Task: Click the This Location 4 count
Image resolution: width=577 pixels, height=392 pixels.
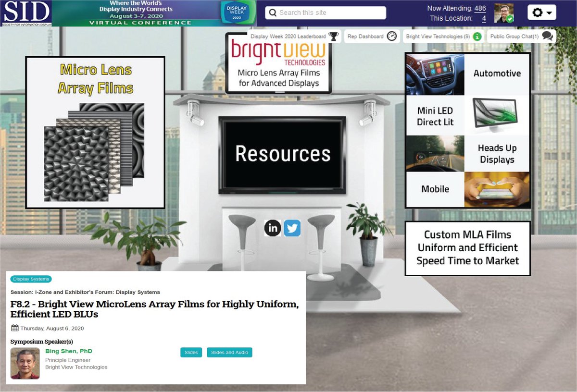Action: pyautogui.click(x=484, y=18)
